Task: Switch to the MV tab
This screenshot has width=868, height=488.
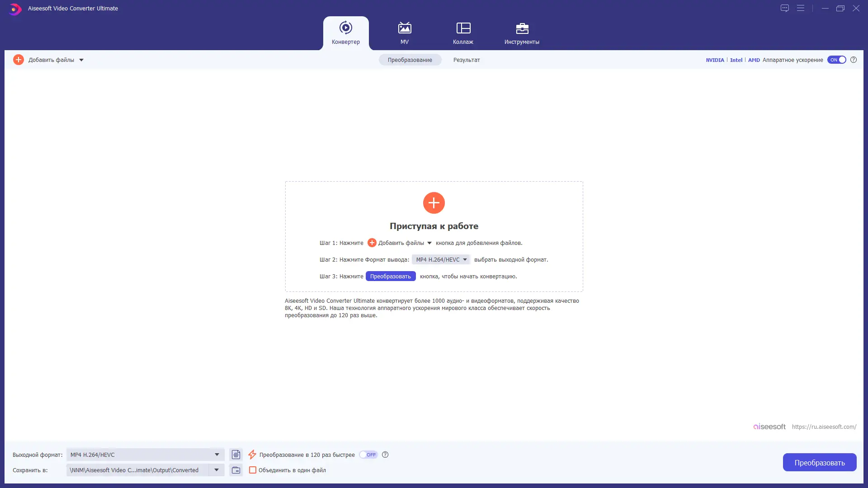Action: [404, 33]
